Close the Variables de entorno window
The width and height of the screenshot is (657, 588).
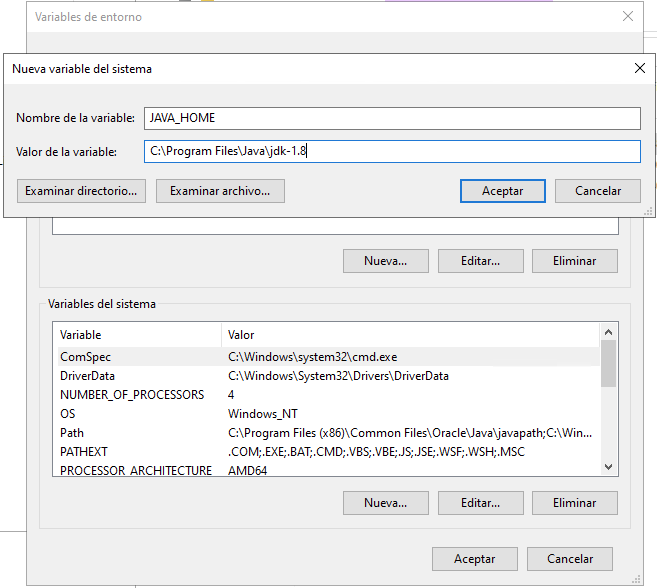[x=628, y=16]
